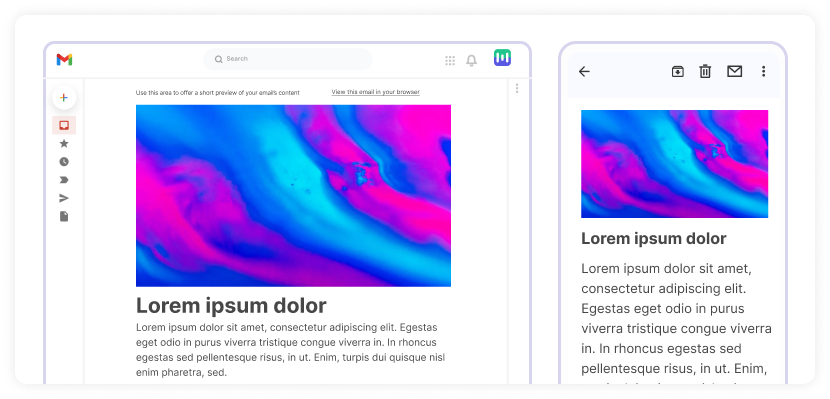Click the large abstract image in desktop email

point(293,196)
